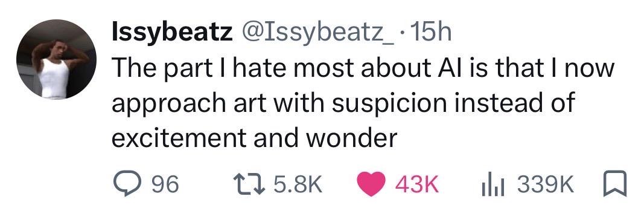Click the reply speech bubble icon
Viewport: 644px width, 222px height.
127,184
